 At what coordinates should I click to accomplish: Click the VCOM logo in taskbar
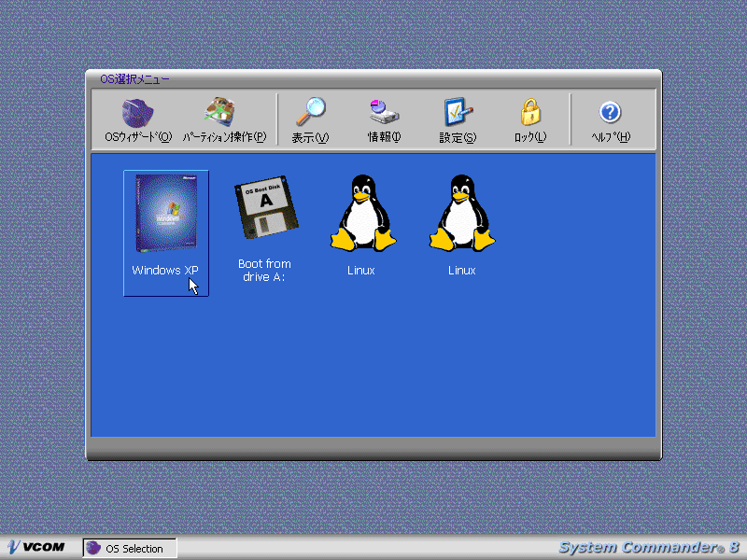(36, 547)
